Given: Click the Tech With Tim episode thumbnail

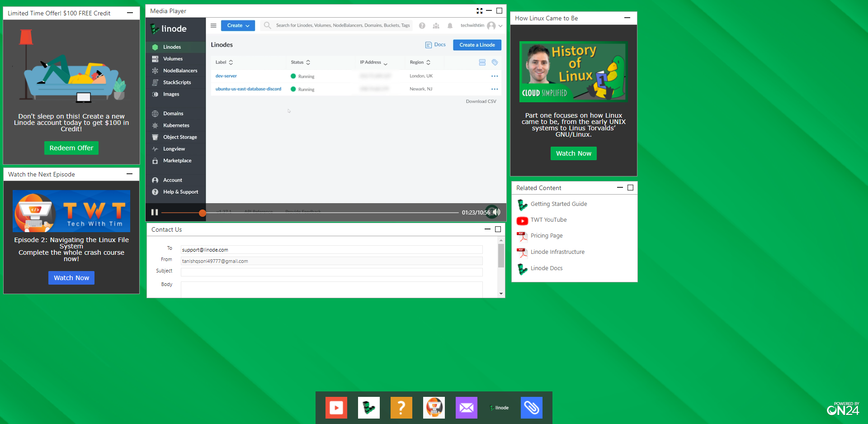Looking at the screenshot, I should 71,211.
